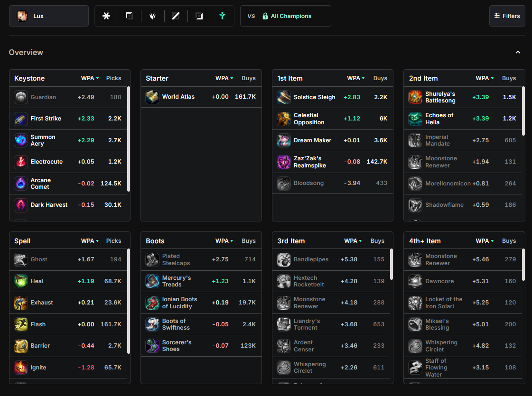
Task: Sort 3rd Item table by Buys column
Action: (x=378, y=241)
